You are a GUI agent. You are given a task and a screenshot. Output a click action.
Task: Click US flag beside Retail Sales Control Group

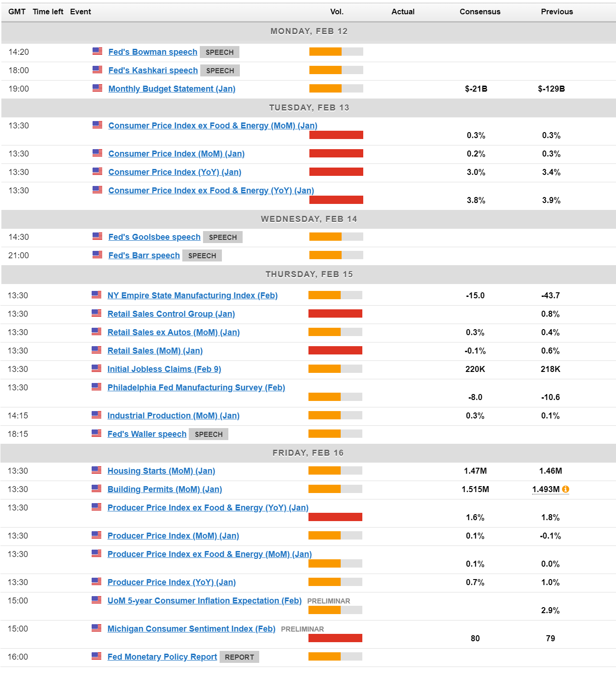[96, 313]
